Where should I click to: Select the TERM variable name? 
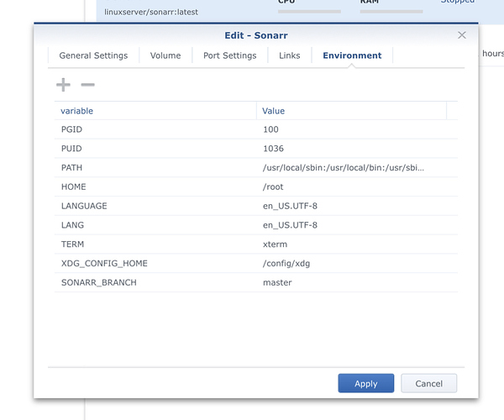[72, 244]
